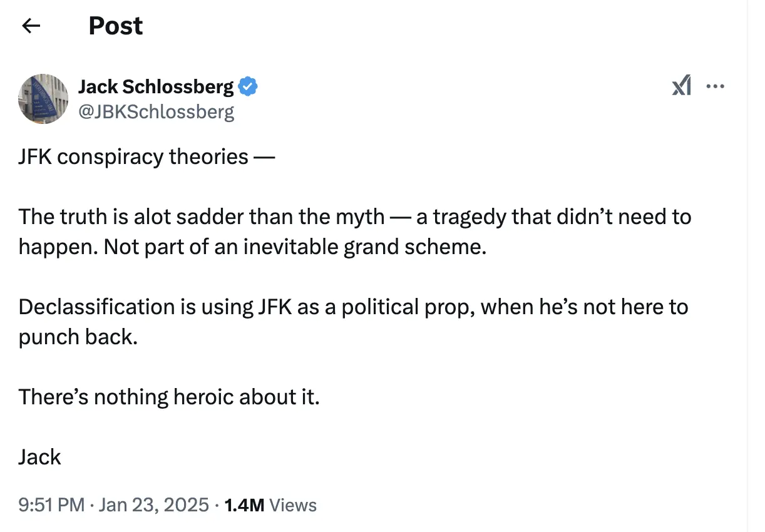Viewport: 765px width, 532px height.
Task: Go back using the left arrow
Action: point(31,26)
